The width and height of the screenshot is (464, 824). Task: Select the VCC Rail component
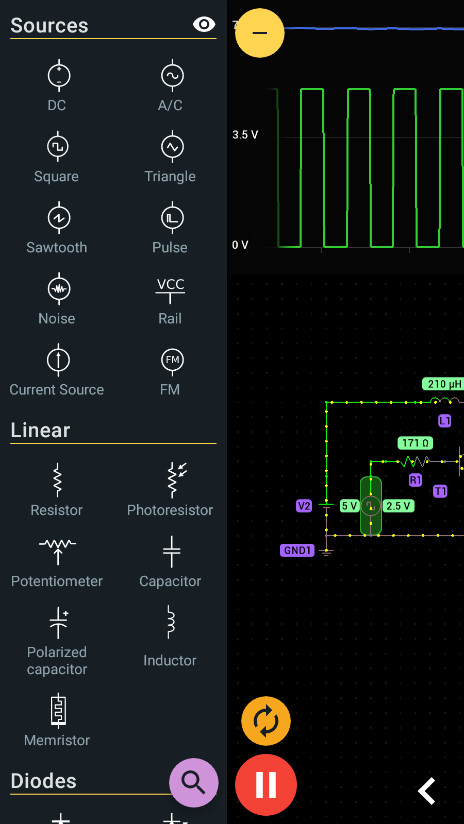(171, 299)
